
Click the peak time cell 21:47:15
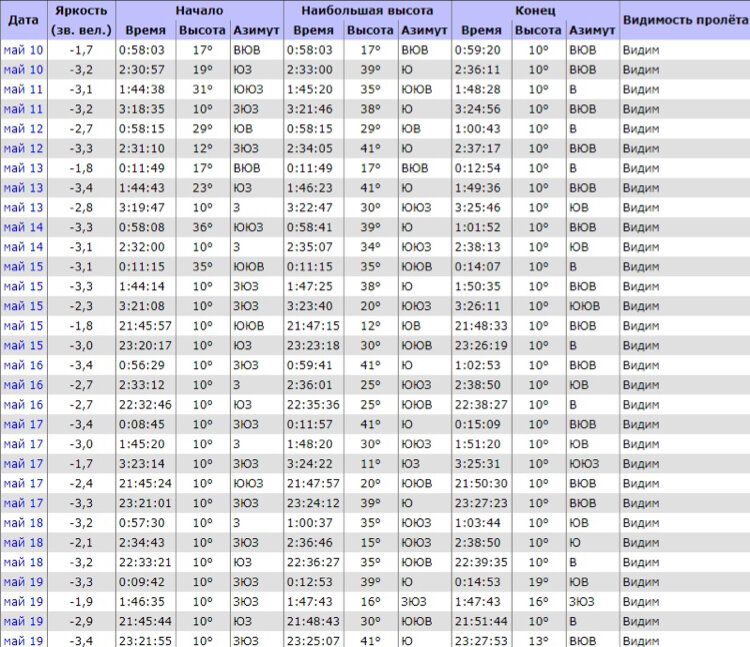(313, 326)
